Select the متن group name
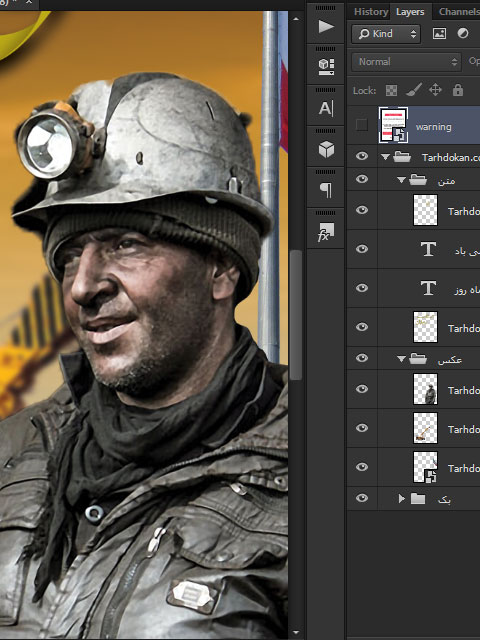The height and width of the screenshot is (640, 480). coord(446,180)
